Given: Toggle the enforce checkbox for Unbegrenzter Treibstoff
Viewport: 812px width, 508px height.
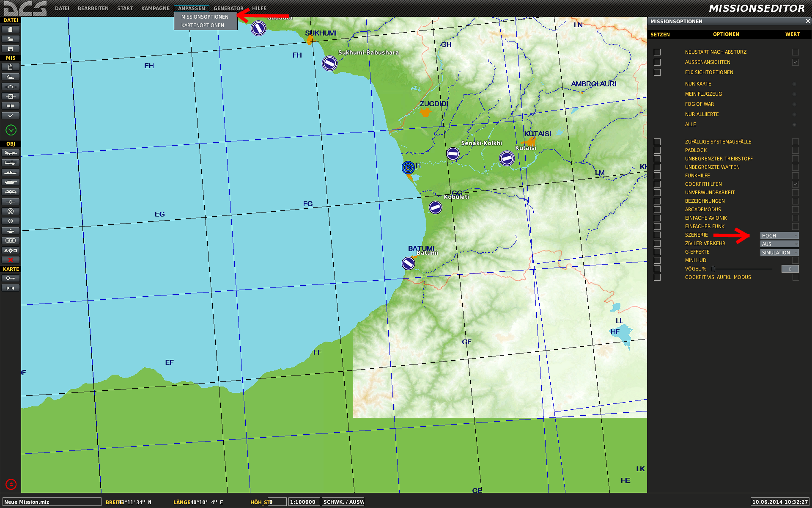Looking at the screenshot, I should click(x=657, y=159).
